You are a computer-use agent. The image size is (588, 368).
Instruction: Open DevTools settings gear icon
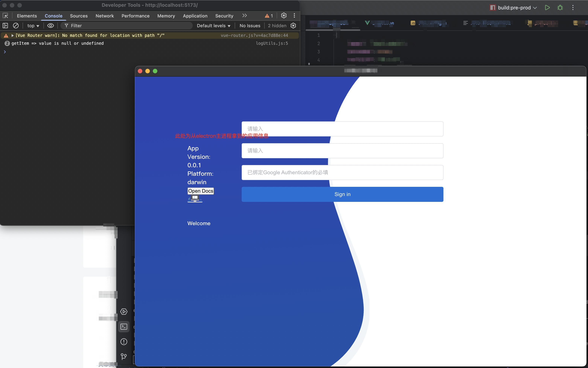coord(284,16)
